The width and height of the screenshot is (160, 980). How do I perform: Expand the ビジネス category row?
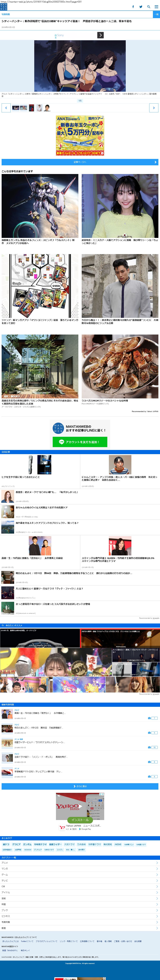pyautogui.click(x=80, y=916)
